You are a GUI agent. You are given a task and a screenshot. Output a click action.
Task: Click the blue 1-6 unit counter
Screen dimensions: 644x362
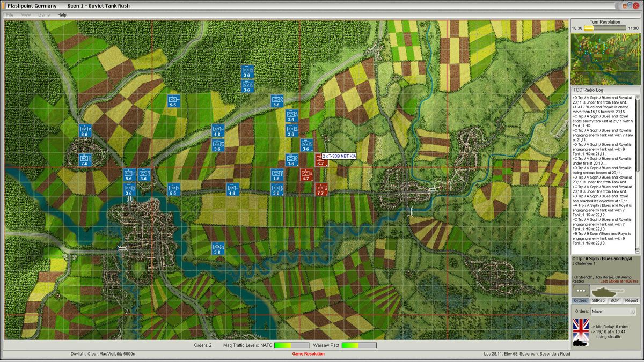[x=276, y=174]
